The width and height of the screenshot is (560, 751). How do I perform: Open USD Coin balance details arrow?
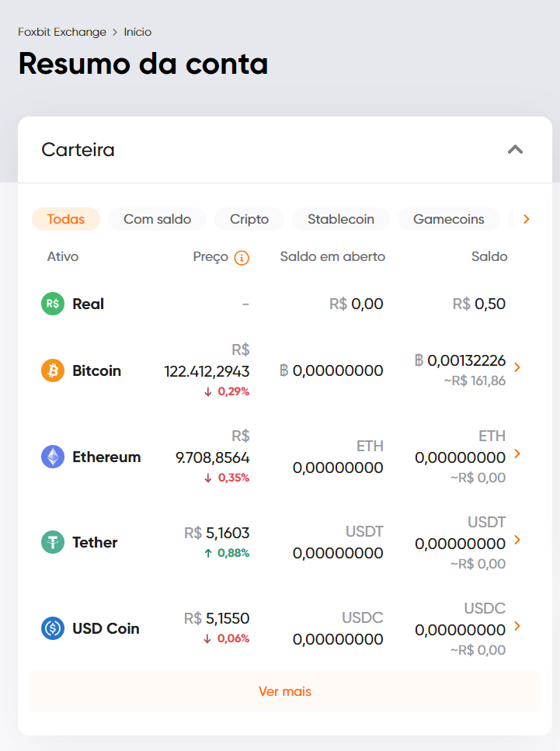(517, 626)
